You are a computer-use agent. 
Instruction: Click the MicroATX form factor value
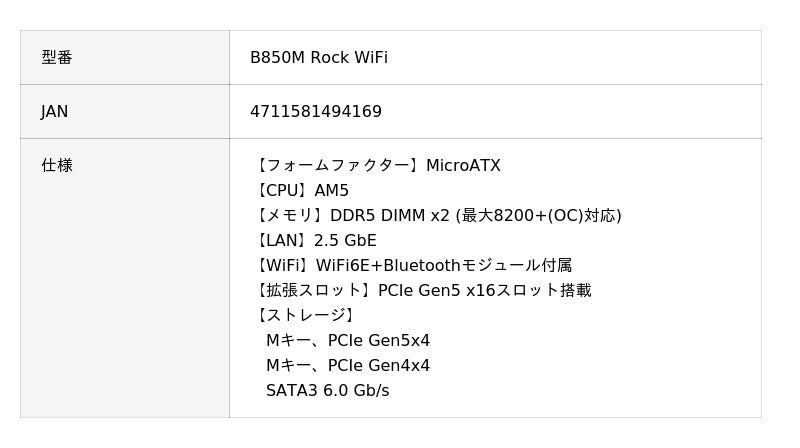(x=463, y=166)
